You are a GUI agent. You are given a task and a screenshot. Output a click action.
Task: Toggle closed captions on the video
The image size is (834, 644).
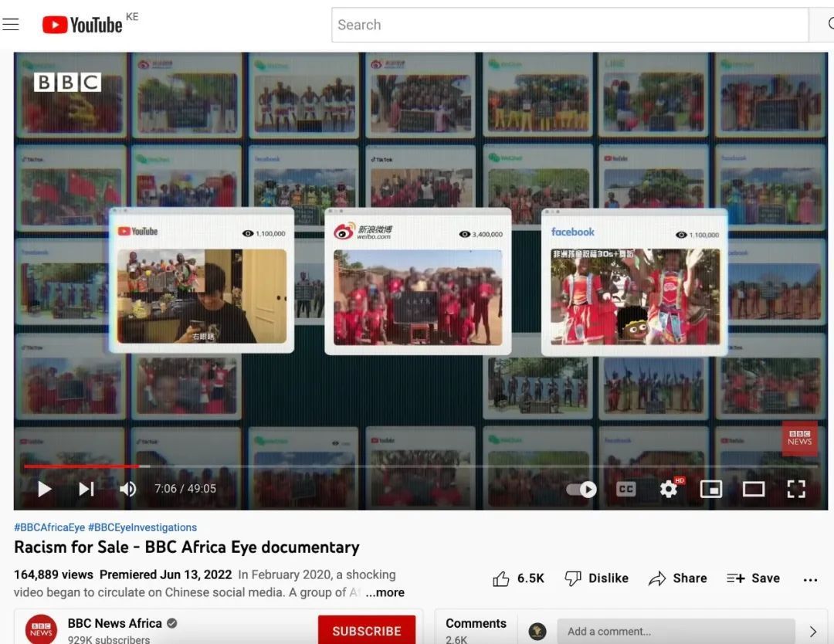[625, 489]
